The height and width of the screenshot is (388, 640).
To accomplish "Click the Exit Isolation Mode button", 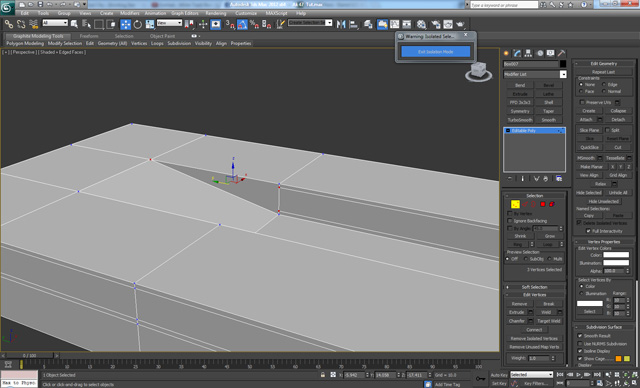I will pyautogui.click(x=436, y=51).
